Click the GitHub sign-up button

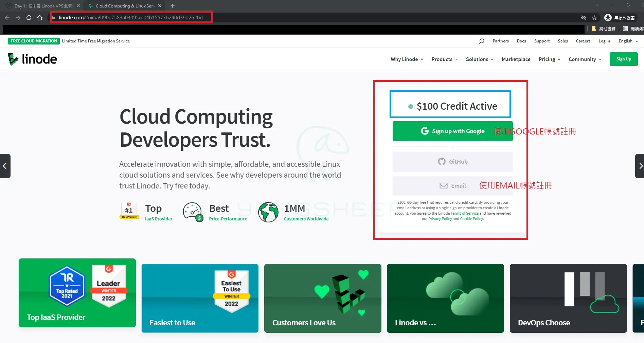[x=452, y=162]
